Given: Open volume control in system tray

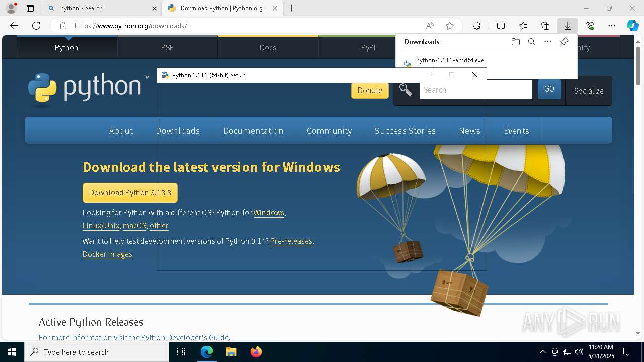Looking at the screenshot, I should point(579,352).
